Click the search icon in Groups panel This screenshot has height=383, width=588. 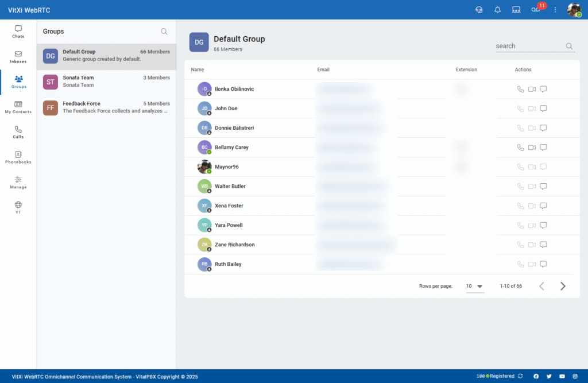click(164, 32)
